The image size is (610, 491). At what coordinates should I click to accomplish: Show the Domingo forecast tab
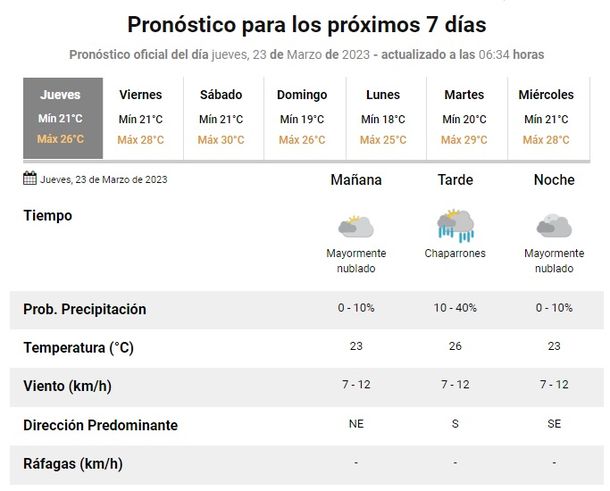tap(302, 117)
